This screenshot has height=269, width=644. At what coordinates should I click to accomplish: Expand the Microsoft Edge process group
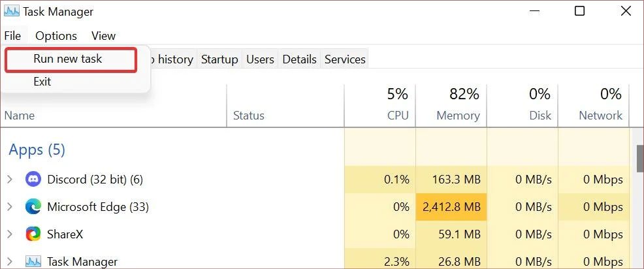(x=10, y=206)
